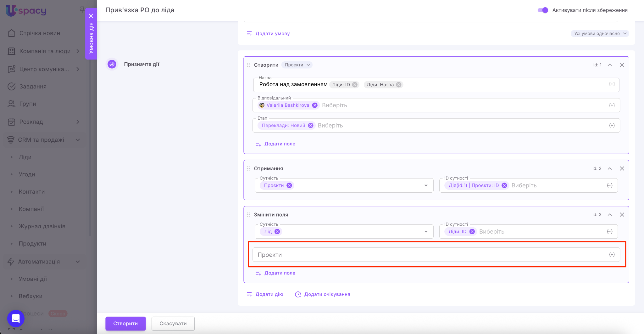The image size is (644, 334).
Task: Click into the Проєкти input field
Action: click(x=428, y=255)
